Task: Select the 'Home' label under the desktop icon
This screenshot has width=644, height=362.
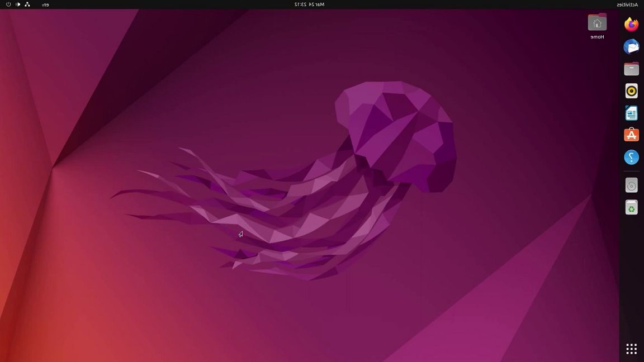Action: 597,37
